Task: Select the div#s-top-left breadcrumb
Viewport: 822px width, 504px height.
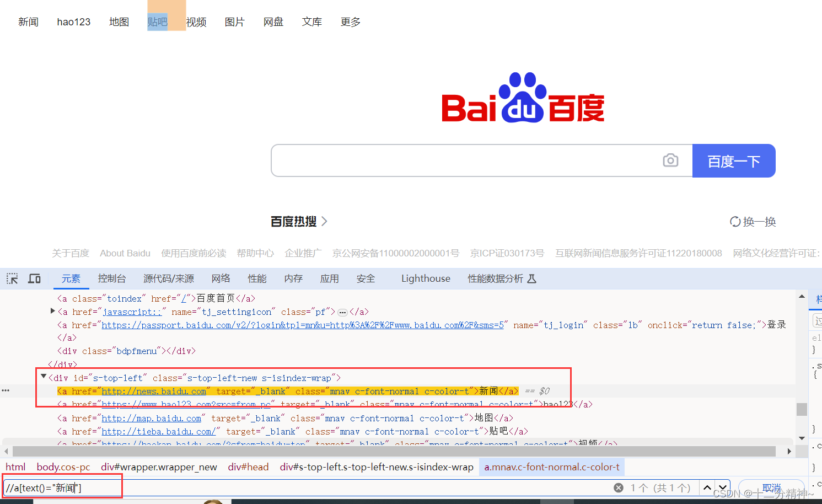Action: pyautogui.click(x=377, y=467)
